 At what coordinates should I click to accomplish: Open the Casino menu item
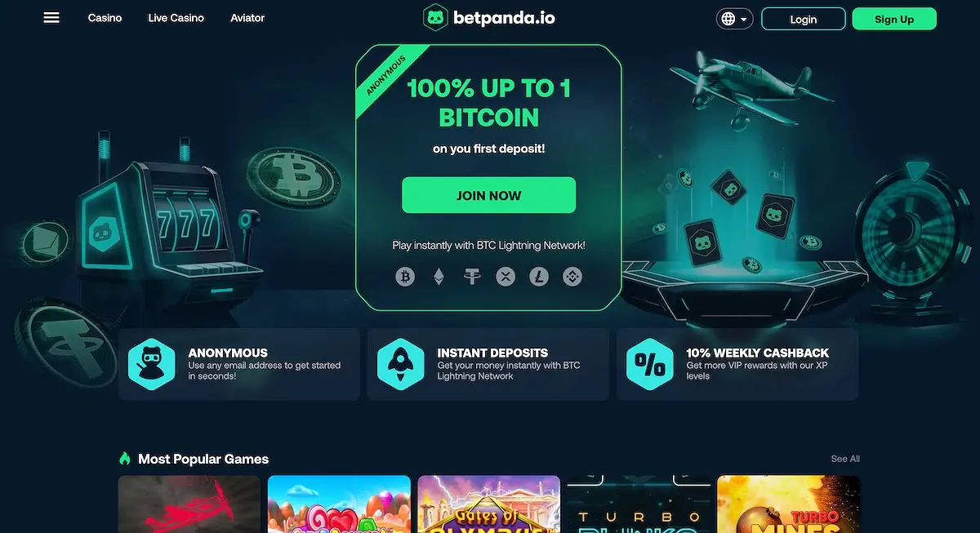pyautogui.click(x=105, y=17)
